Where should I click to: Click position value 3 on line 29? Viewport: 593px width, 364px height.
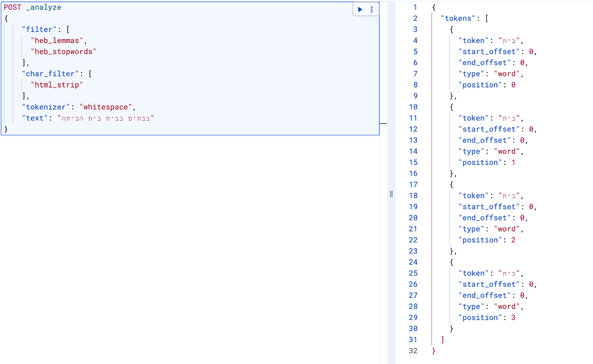[x=513, y=317]
